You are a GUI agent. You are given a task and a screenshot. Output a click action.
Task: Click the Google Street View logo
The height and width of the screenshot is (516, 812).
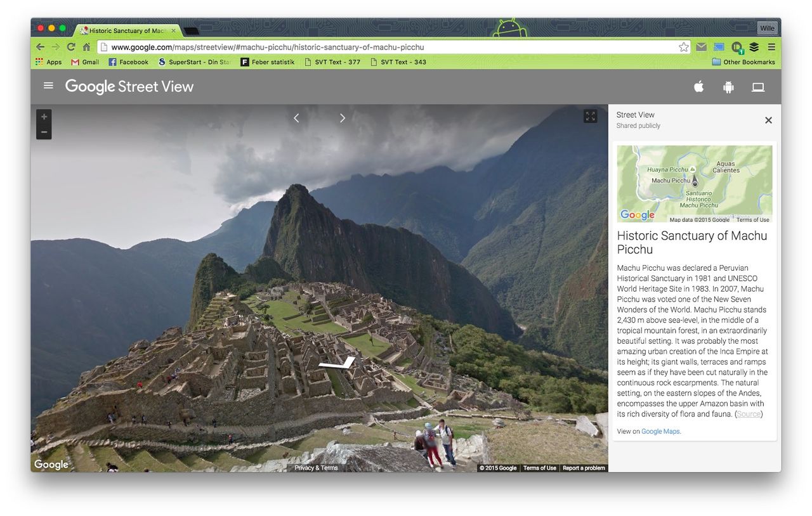point(129,87)
